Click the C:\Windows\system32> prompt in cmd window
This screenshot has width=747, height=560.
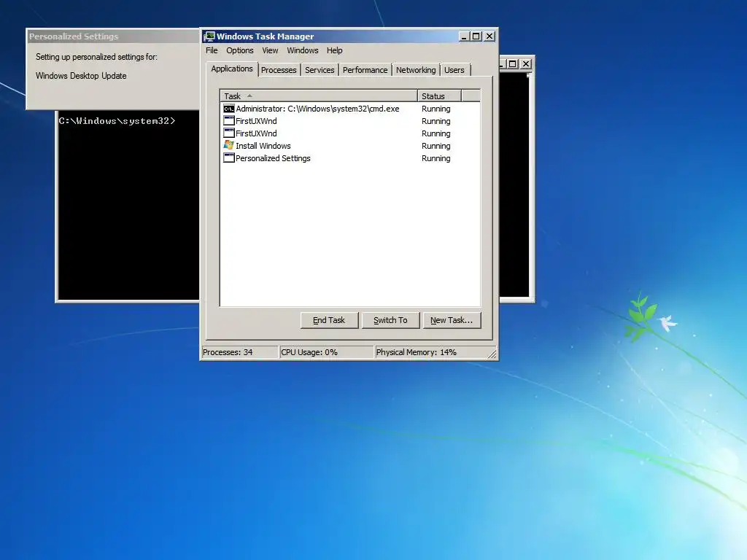pos(117,121)
